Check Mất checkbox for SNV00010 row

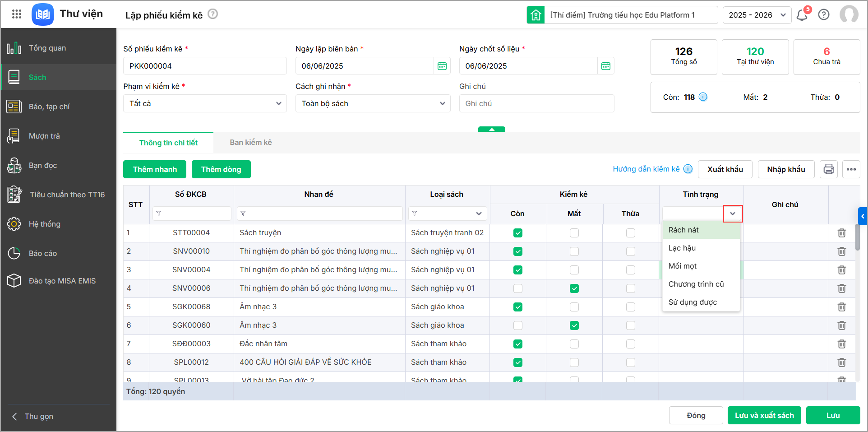[574, 251]
